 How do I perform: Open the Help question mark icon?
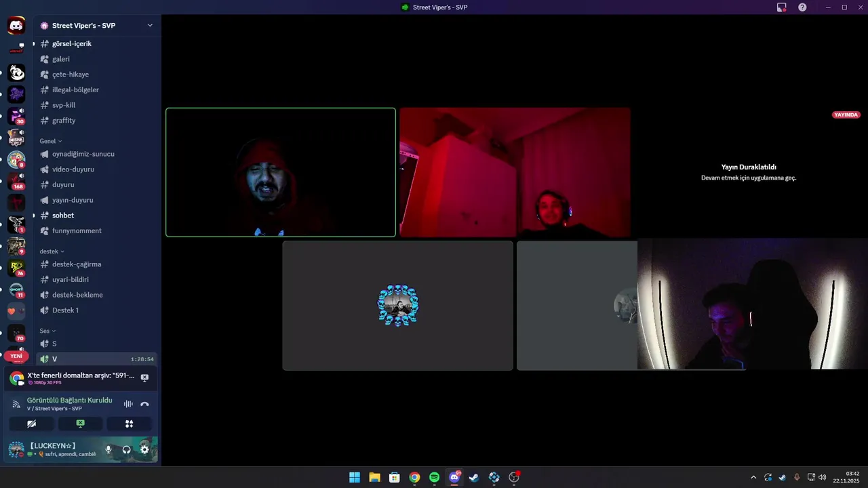[x=802, y=7]
